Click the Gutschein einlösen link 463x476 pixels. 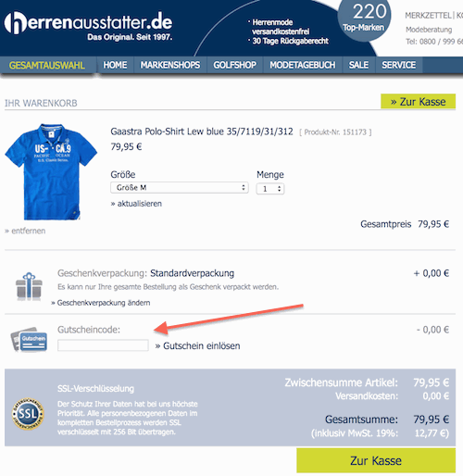[197, 345]
